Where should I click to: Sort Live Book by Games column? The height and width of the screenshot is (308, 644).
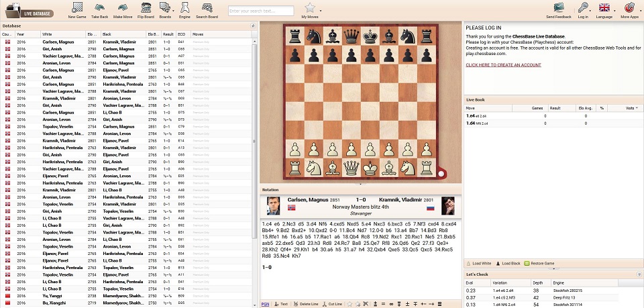530,108
